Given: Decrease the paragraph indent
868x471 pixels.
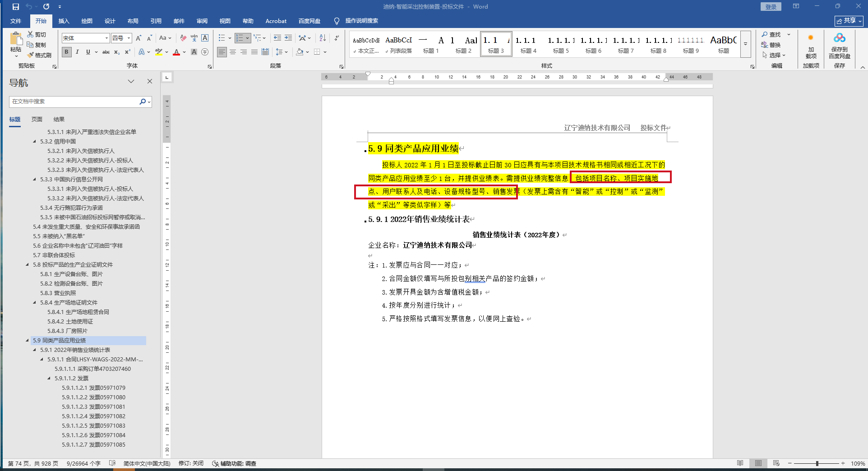Looking at the screenshot, I should [277, 38].
